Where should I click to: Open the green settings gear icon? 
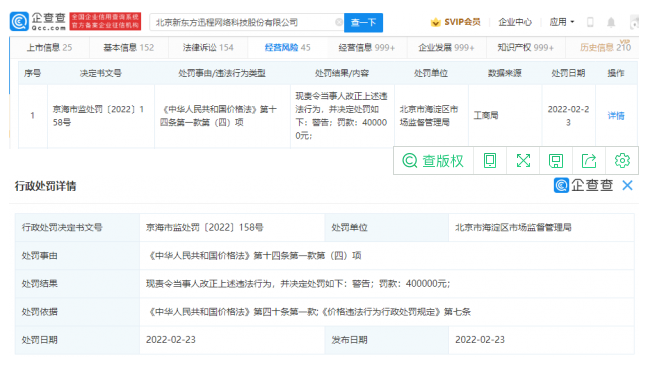tap(622, 160)
